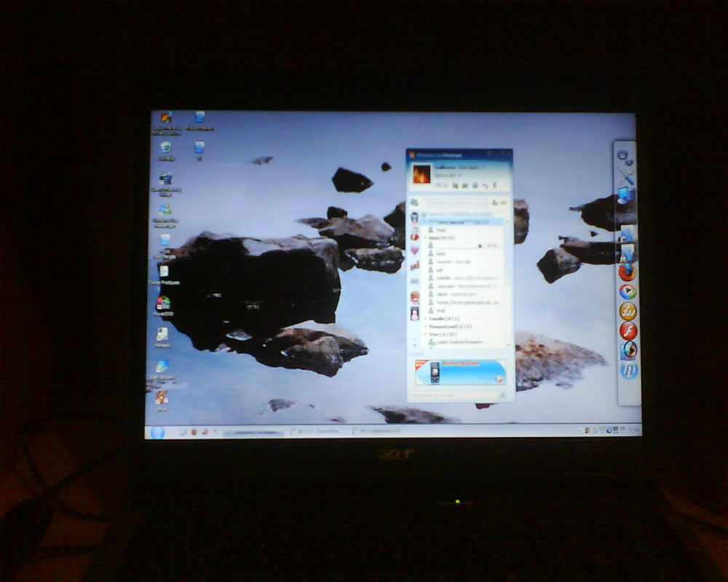Open the display name status dropdown in Messenger
The height and width of the screenshot is (582, 728).
tap(460, 167)
